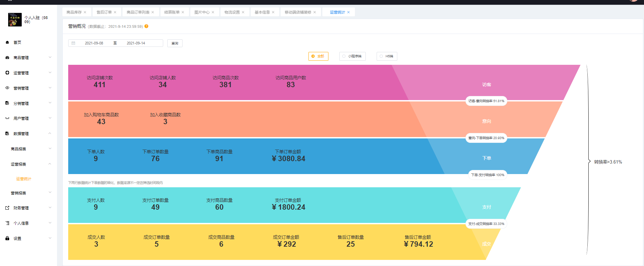Collapse the 数据管理 sidebar menu chevron
This screenshot has height=266, width=644.
(x=50, y=133)
